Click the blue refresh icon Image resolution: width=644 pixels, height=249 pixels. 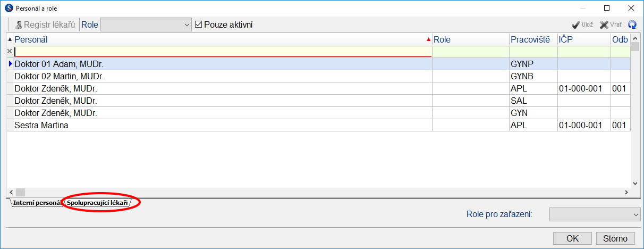632,25
